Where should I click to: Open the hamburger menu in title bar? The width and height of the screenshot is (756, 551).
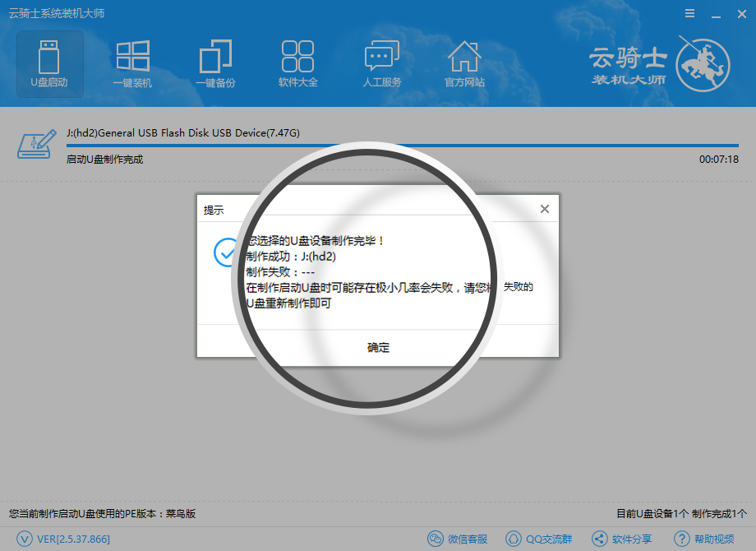(x=690, y=13)
